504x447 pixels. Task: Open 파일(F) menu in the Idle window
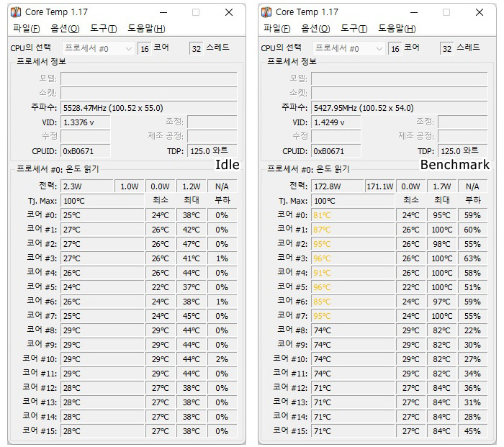27,29
